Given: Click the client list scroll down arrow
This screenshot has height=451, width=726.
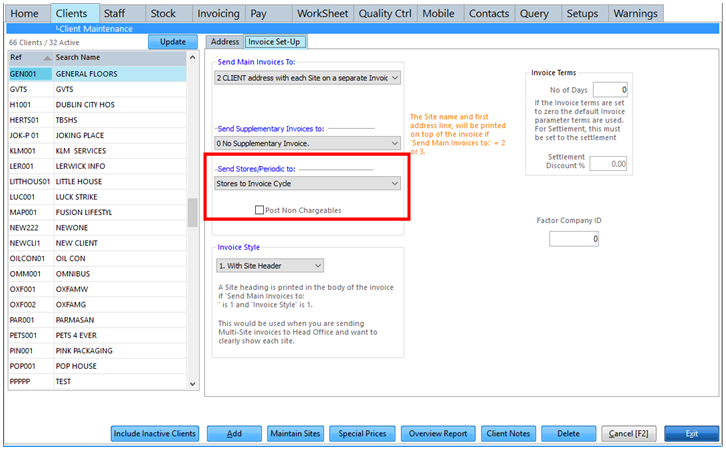Looking at the screenshot, I should [x=193, y=383].
